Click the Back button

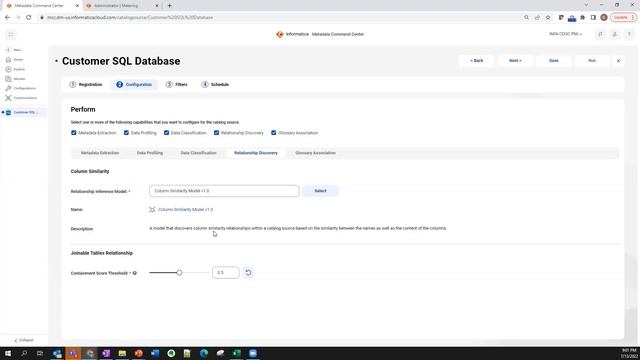pos(476,60)
